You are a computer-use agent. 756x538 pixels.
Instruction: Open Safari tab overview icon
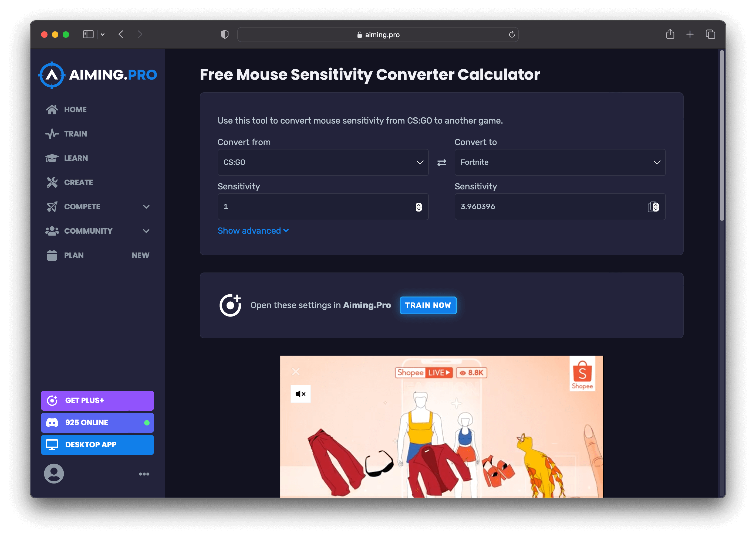710,34
